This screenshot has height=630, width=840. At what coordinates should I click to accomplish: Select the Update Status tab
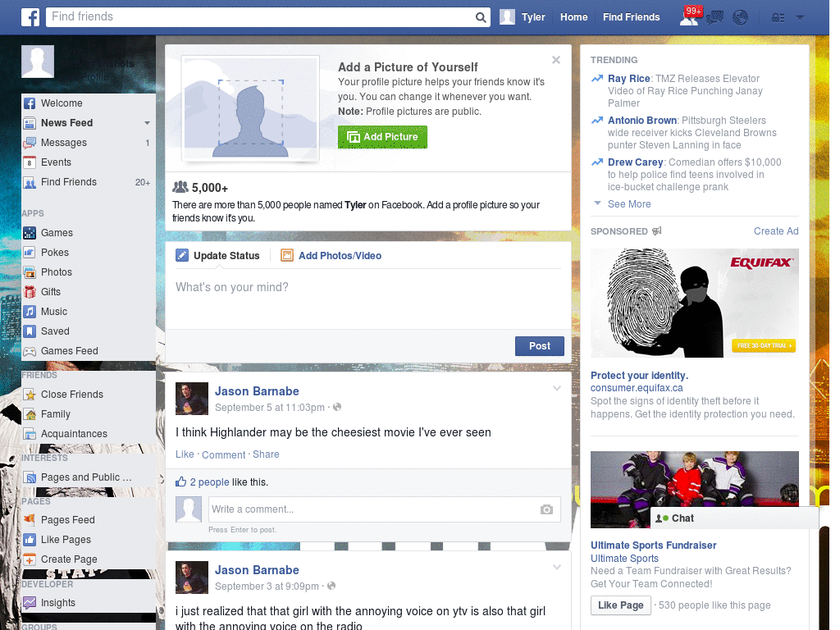217,256
